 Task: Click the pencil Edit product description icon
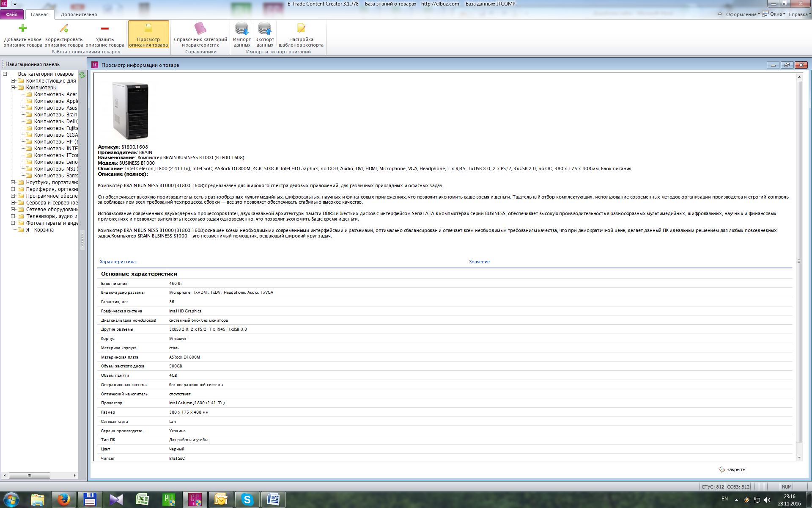[x=64, y=28]
